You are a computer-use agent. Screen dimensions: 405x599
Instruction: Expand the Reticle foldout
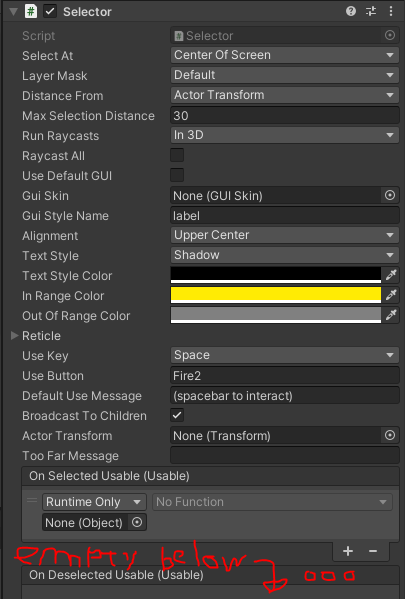point(15,335)
